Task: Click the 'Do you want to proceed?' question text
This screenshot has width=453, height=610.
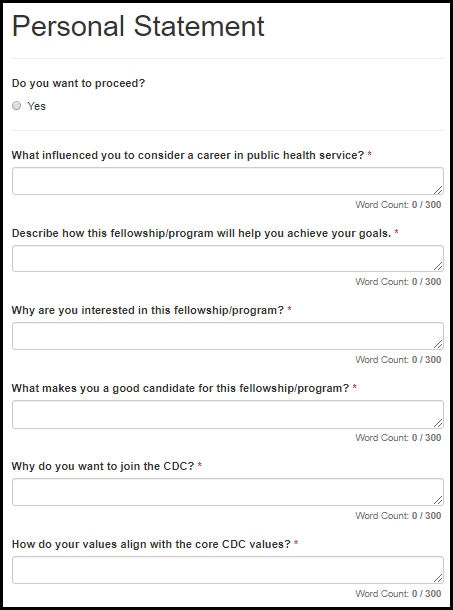Action: point(78,83)
